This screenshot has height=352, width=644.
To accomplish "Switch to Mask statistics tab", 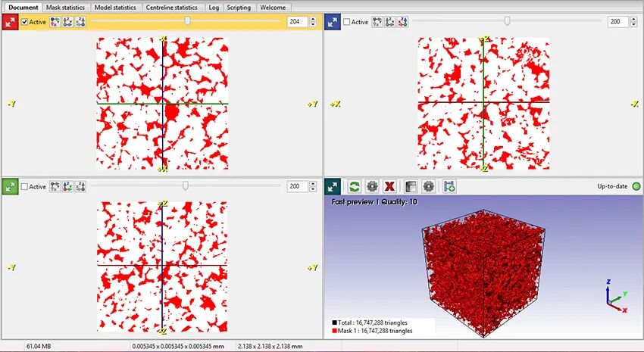I will 65,8.
